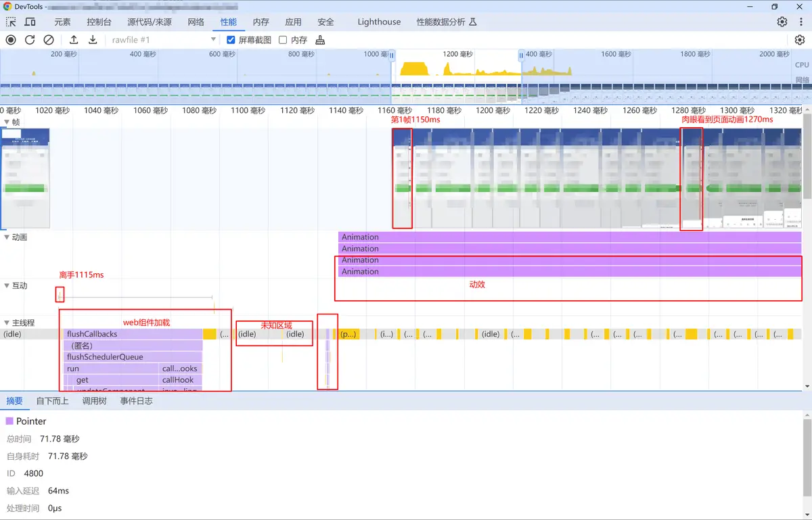Collapse the 主线程 track
The height and width of the screenshot is (520, 812).
pos(7,323)
